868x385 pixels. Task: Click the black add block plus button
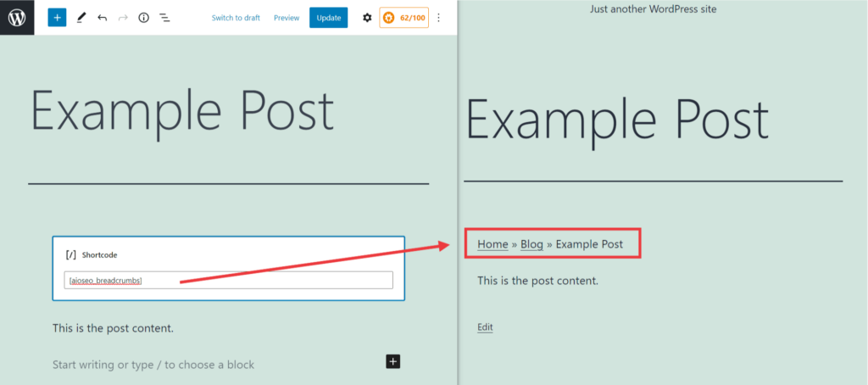tap(393, 362)
